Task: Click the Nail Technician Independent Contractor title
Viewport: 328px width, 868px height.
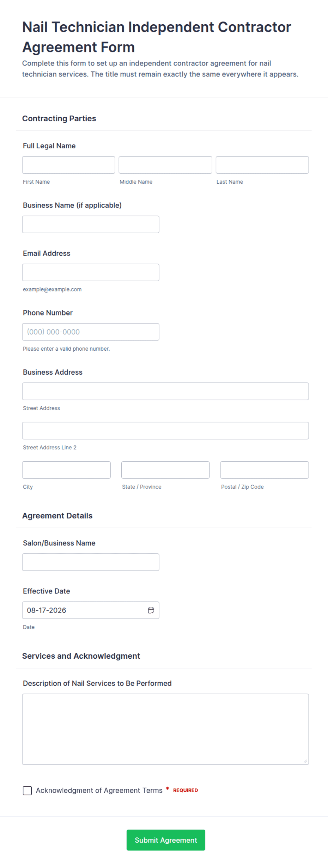Action: click(157, 37)
